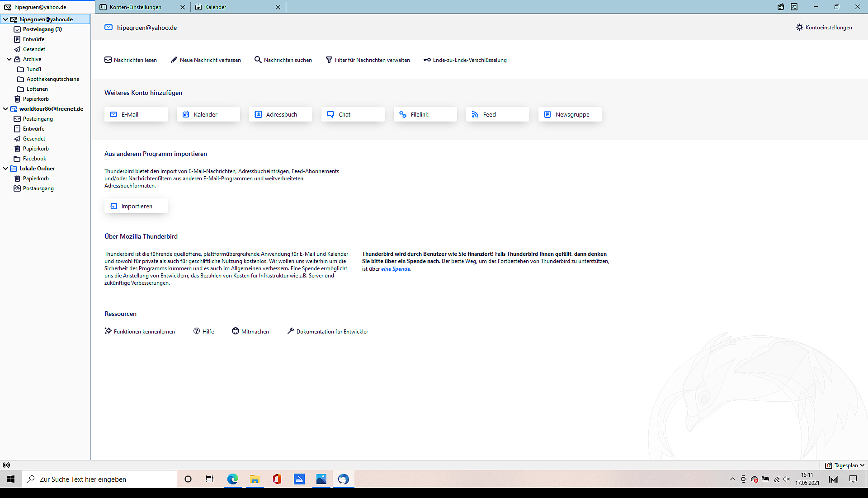Click the online status icon in status bar
Viewport: 868px width, 498px height.
coord(6,465)
